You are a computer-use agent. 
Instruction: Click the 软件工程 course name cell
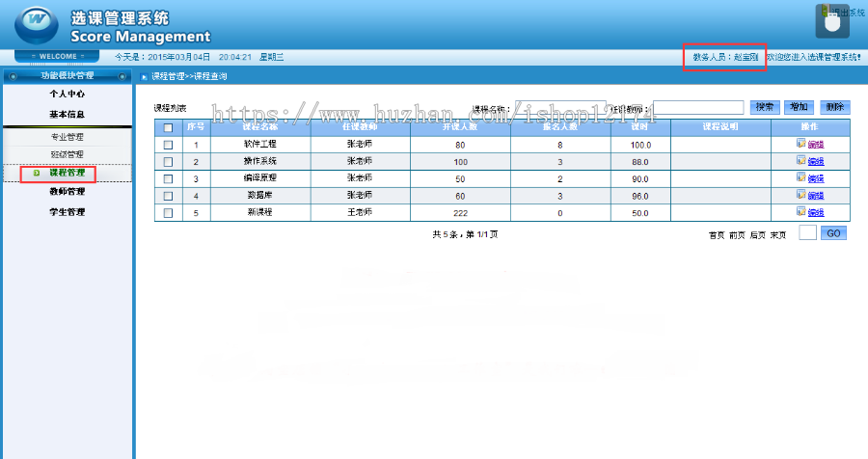pos(260,145)
